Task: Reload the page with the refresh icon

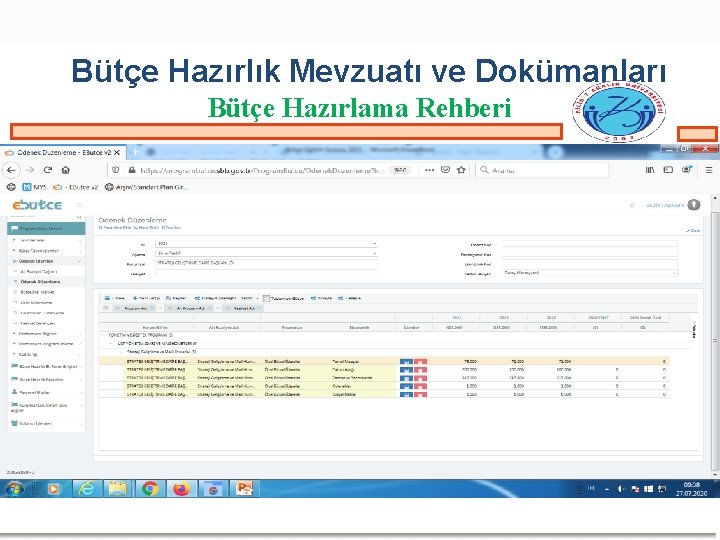Action: pyautogui.click(x=48, y=170)
